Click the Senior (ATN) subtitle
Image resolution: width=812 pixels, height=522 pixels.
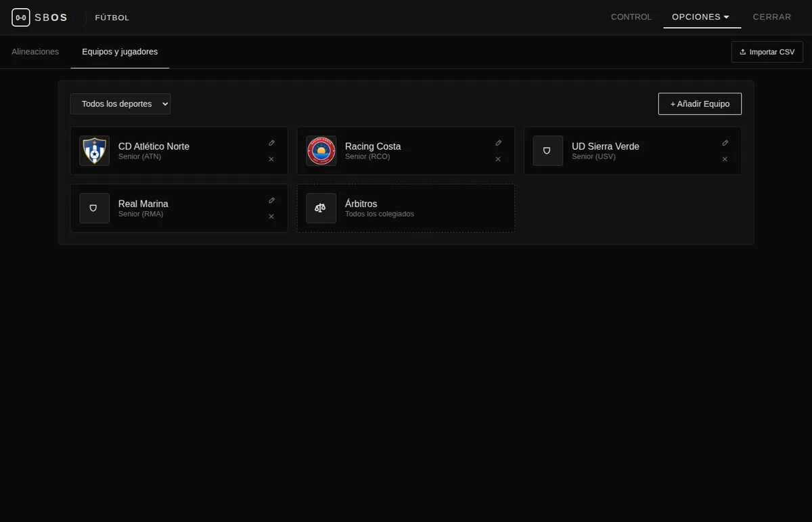click(x=140, y=156)
